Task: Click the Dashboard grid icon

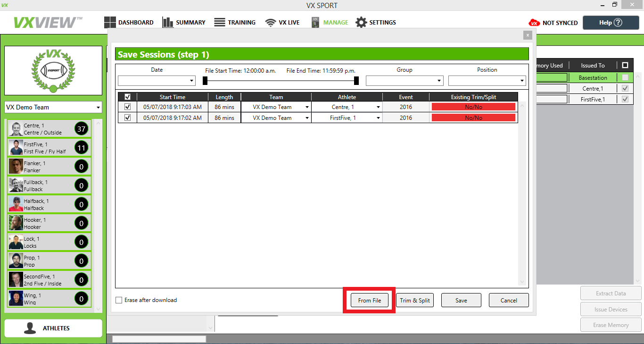Action: click(110, 22)
